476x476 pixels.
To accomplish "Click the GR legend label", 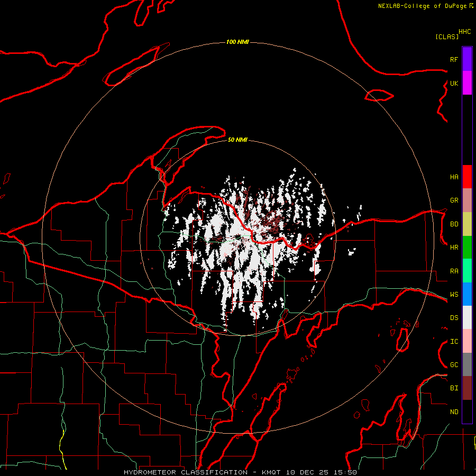I will point(454,200).
